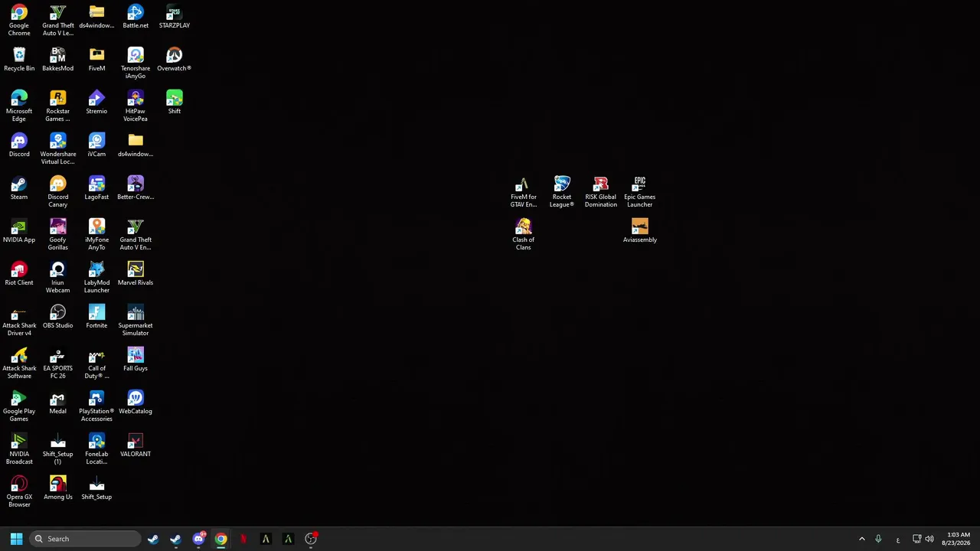The width and height of the screenshot is (980, 551).
Task: Show hidden system tray icons
Action: 861,539
